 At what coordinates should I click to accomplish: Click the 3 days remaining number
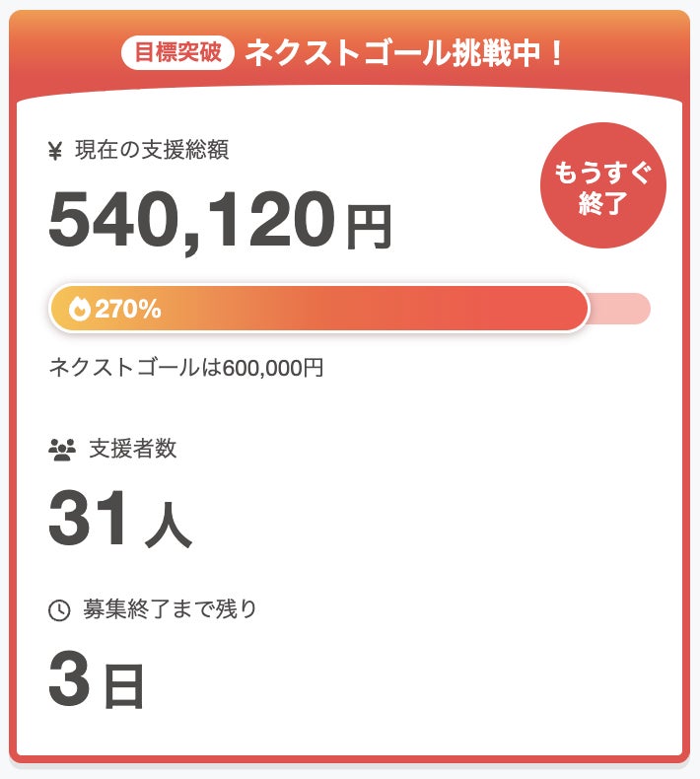68,682
